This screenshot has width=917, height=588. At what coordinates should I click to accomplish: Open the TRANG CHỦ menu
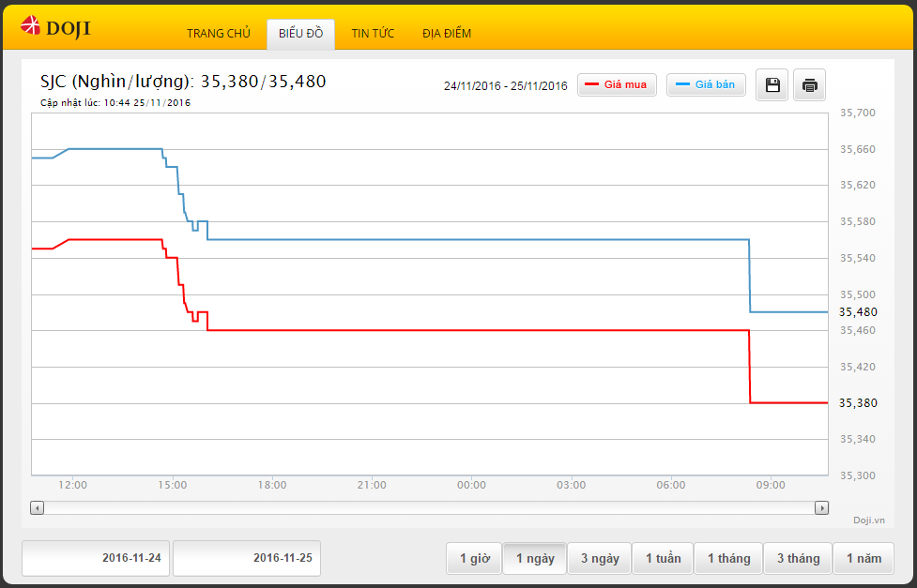[219, 34]
